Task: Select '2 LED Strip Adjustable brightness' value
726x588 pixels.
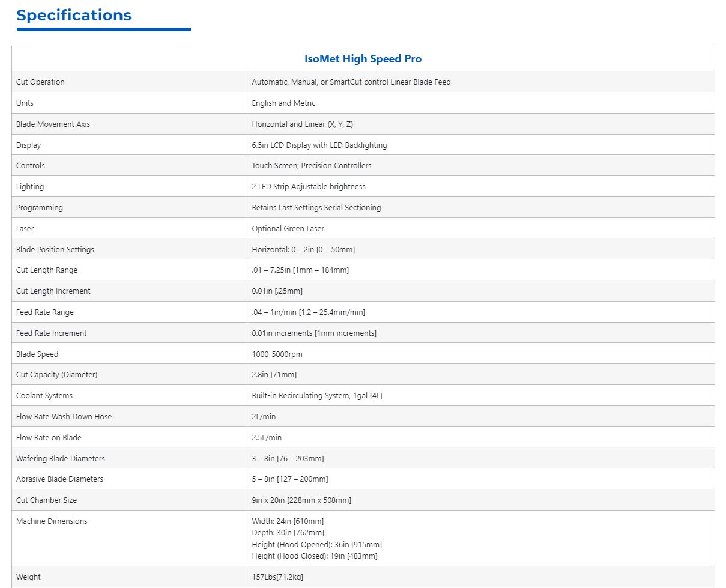Action: (309, 187)
